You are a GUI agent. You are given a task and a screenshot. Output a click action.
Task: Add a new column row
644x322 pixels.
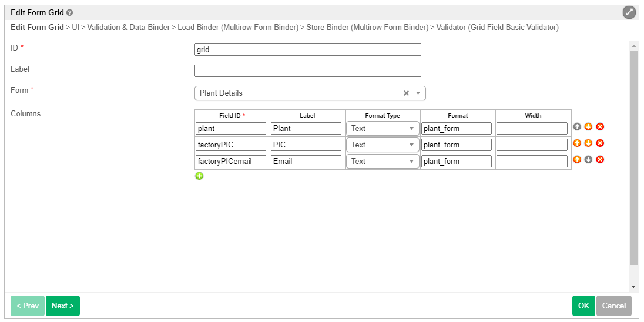(x=199, y=176)
